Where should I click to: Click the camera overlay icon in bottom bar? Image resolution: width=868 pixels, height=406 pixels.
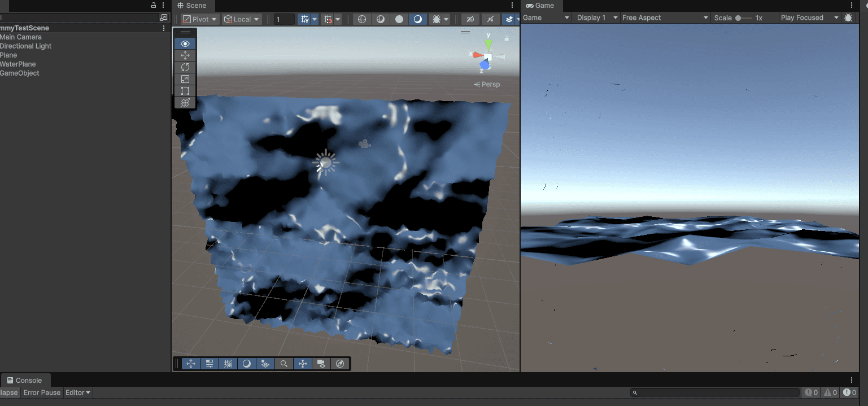click(x=321, y=364)
